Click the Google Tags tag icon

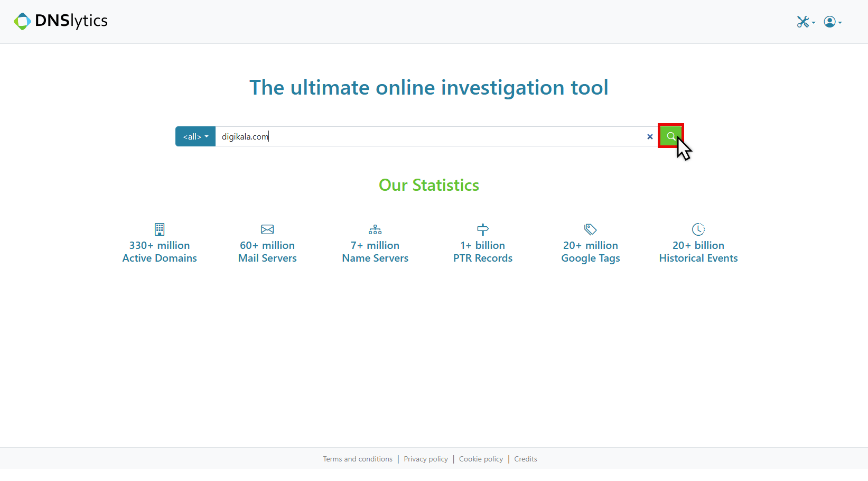591,229
